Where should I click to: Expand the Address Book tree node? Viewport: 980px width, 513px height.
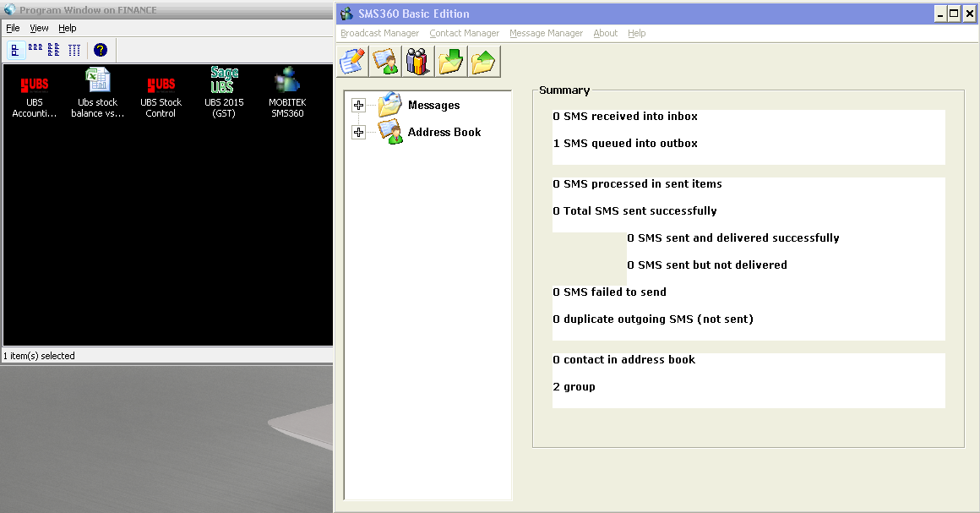359,133
